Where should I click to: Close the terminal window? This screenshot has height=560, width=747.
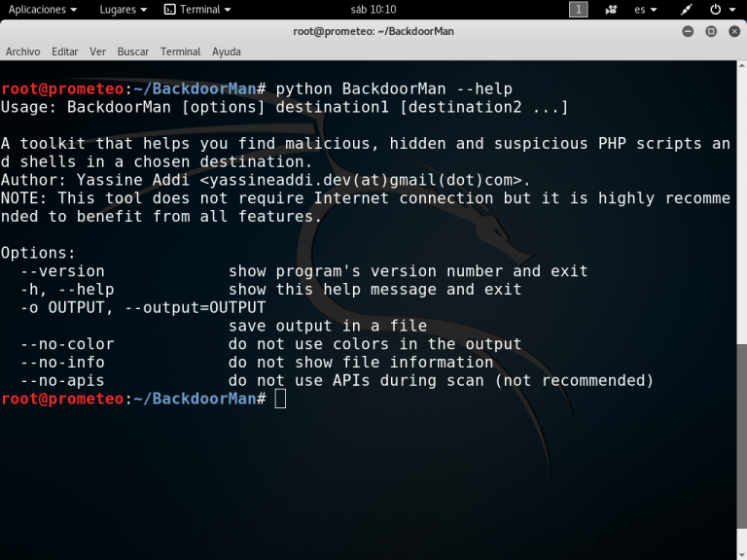point(732,31)
